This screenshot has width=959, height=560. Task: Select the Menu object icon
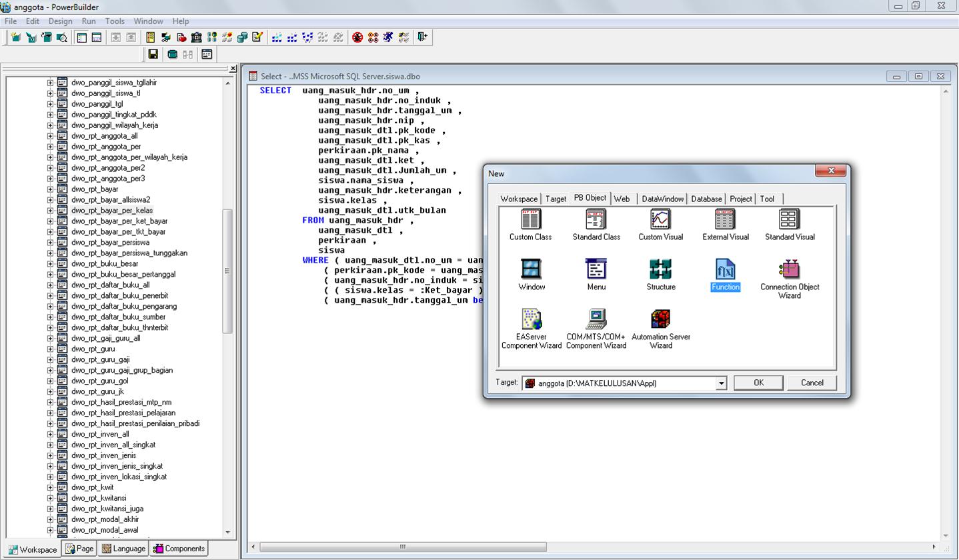(596, 269)
